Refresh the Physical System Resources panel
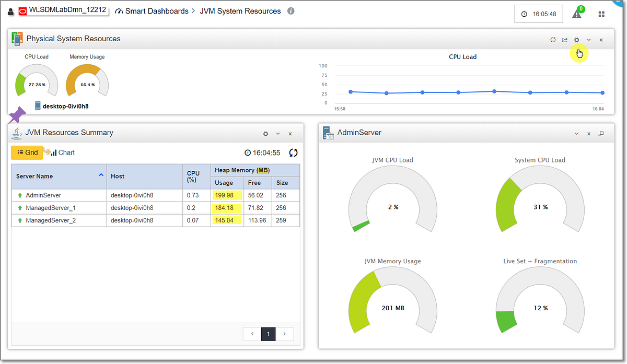This screenshot has width=627, height=364. click(552, 39)
